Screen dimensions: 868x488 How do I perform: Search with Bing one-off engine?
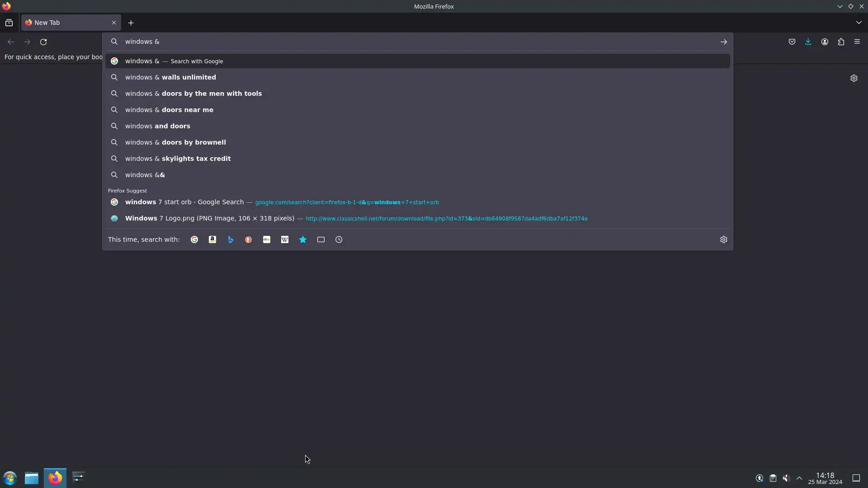coord(231,239)
